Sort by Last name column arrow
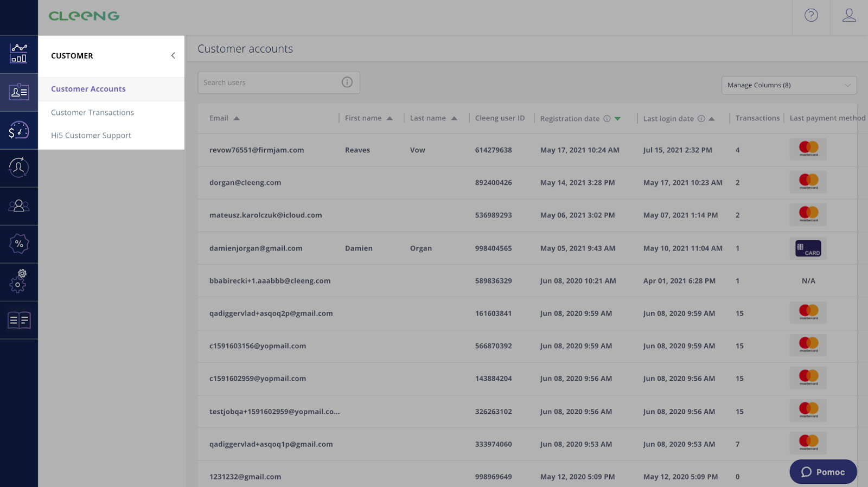The height and width of the screenshot is (487, 868). click(454, 118)
